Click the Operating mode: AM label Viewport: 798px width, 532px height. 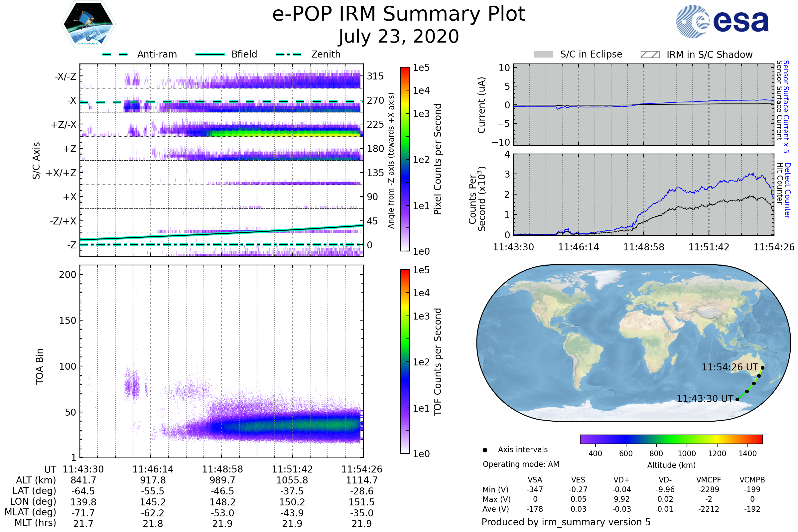pyautogui.click(x=521, y=464)
